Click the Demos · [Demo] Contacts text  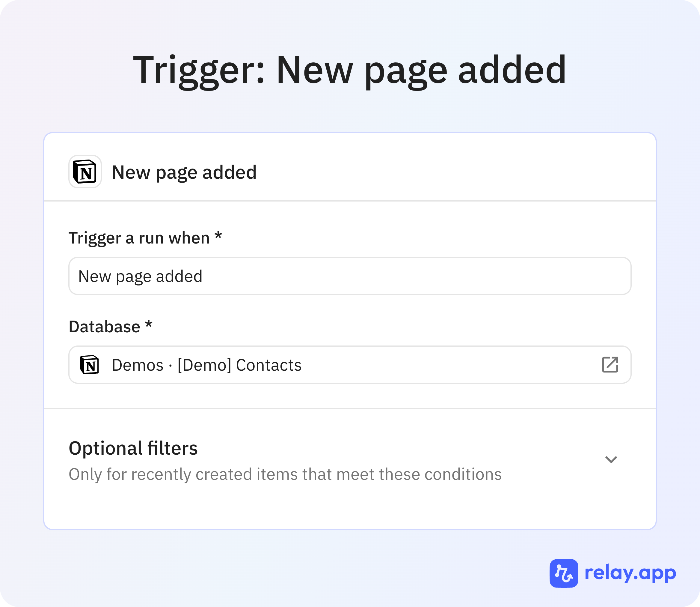click(x=206, y=365)
